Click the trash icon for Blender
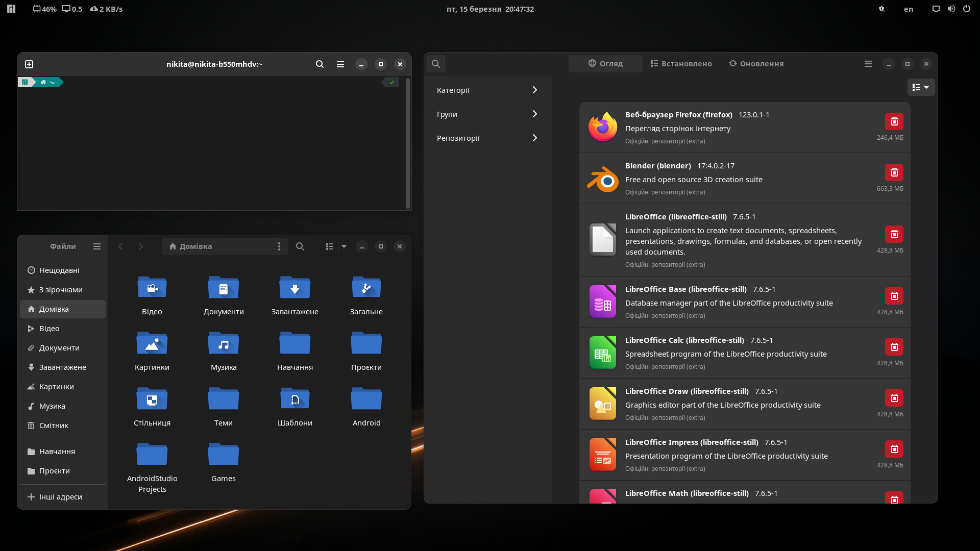This screenshot has width=980, height=551. tap(894, 172)
